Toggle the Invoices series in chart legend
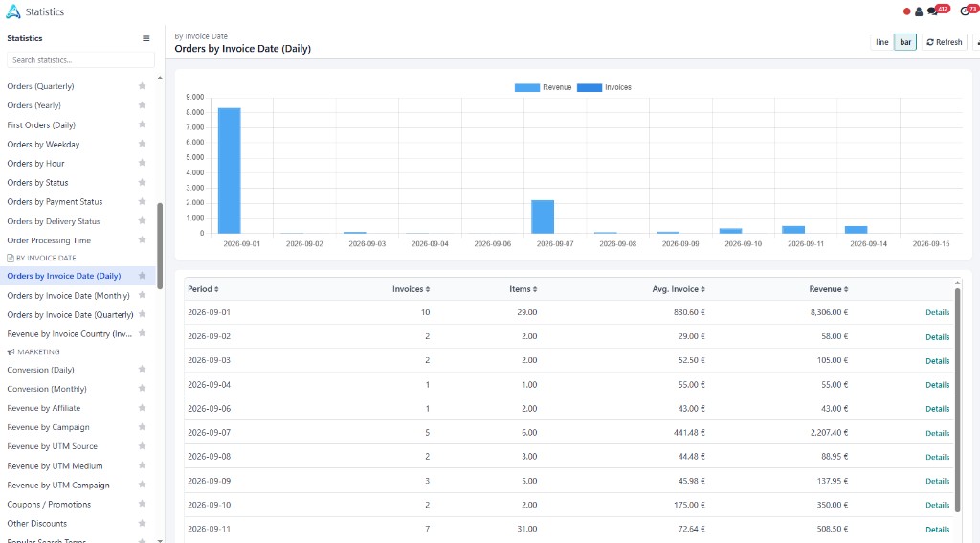This screenshot has height=543, width=980. [604, 87]
